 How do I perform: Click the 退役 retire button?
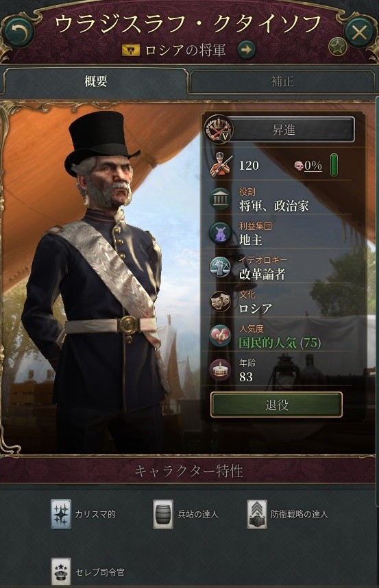(276, 405)
